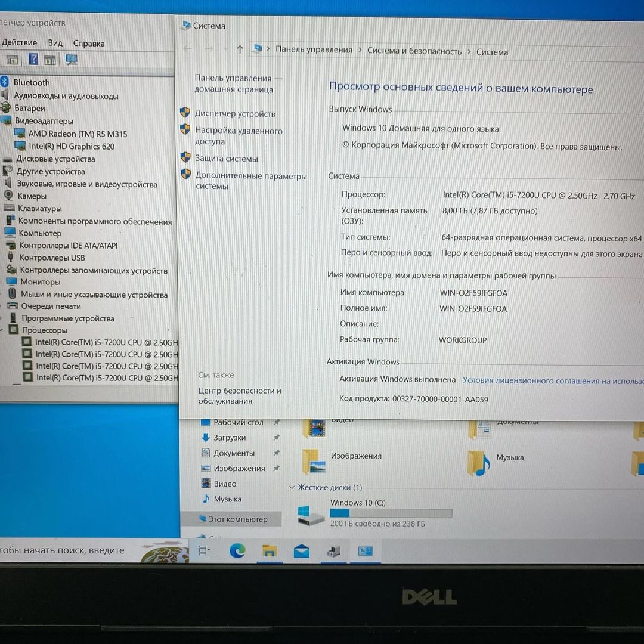
Task: Open the Действие menu in Device Manager
Action: (x=19, y=42)
